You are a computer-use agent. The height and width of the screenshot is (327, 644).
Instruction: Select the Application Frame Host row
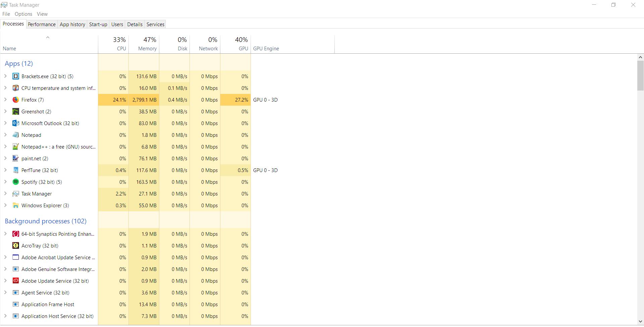pyautogui.click(x=48, y=305)
